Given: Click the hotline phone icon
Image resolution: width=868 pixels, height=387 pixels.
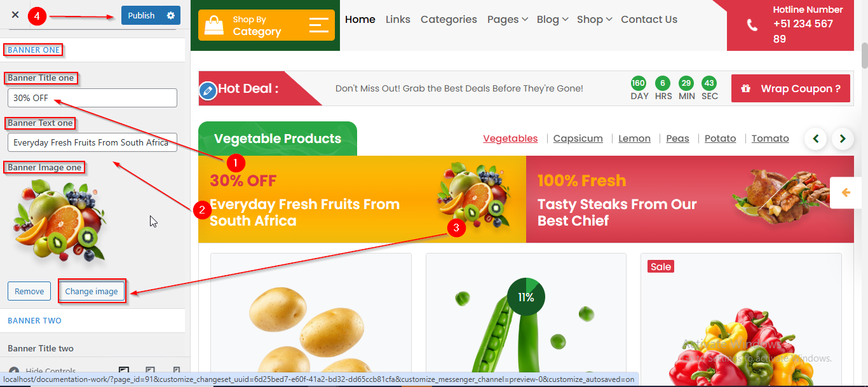Looking at the screenshot, I should click(752, 25).
